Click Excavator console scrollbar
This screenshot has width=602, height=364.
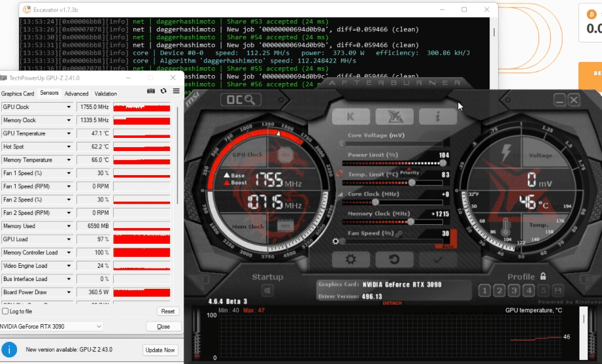tap(493, 32)
